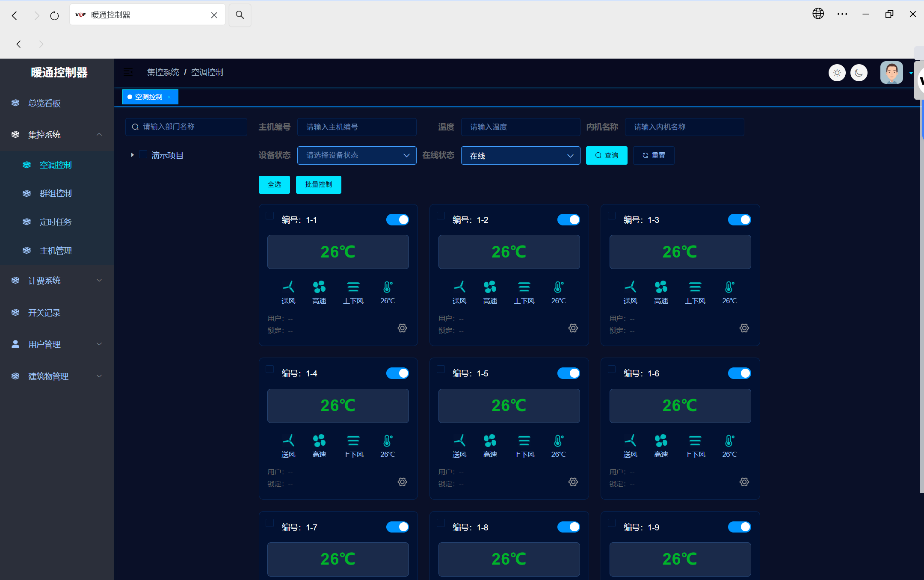Image resolution: width=924 pixels, height=580 pixels.
Task: Click the thermometer icon on card 1-6
Action: tap(729, 440)
